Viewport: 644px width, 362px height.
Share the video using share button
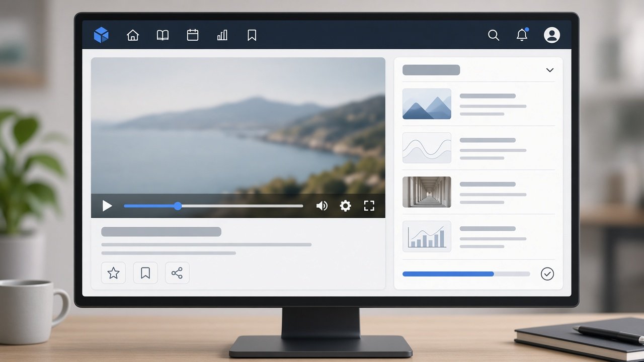pyautogui.click(x=177, y=273)
